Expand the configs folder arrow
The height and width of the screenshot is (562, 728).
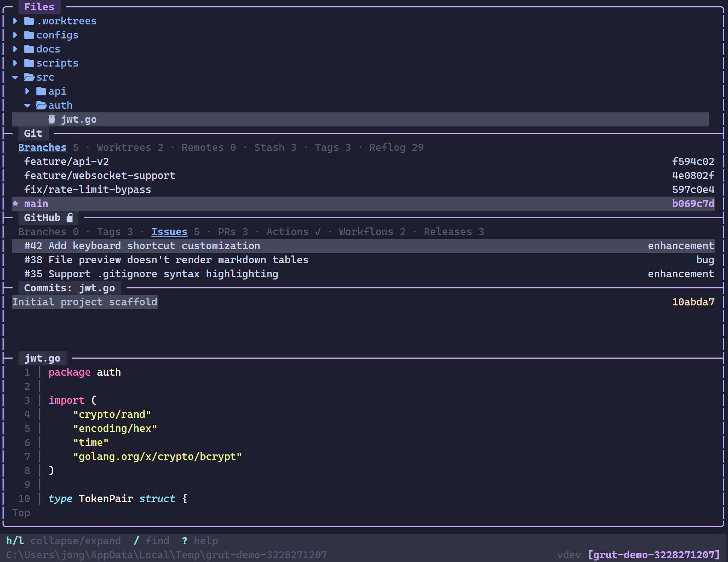15,35
